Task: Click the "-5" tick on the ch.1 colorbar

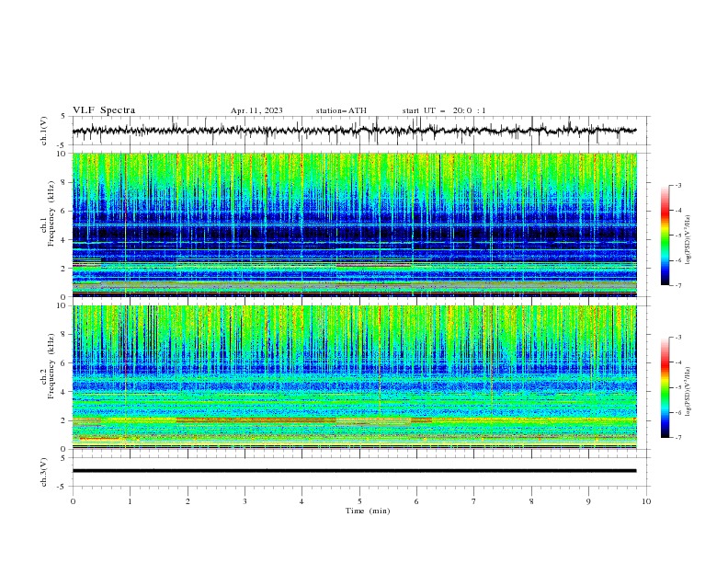Action: click(x=677, y=236)
